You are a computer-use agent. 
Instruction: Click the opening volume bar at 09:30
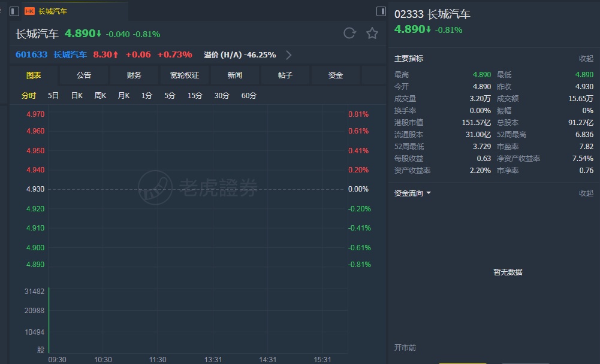coord(49,320)
